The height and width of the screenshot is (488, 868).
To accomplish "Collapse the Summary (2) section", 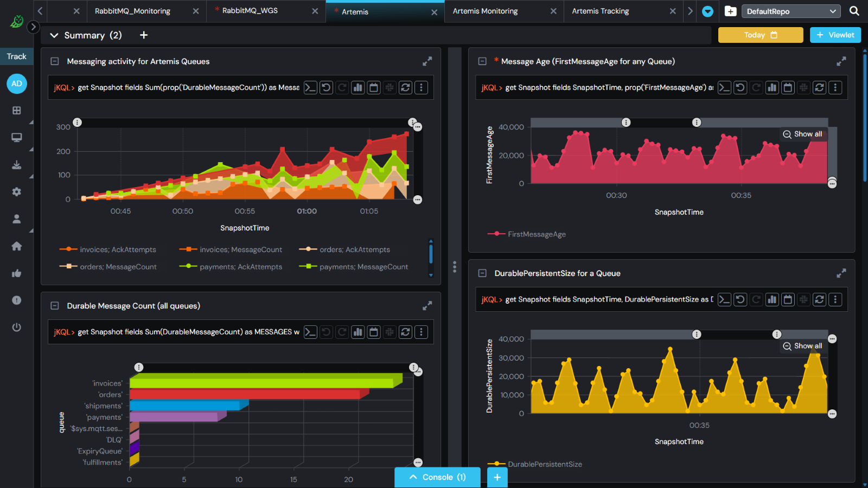I will pyautogui.click(x=54, y=35).
